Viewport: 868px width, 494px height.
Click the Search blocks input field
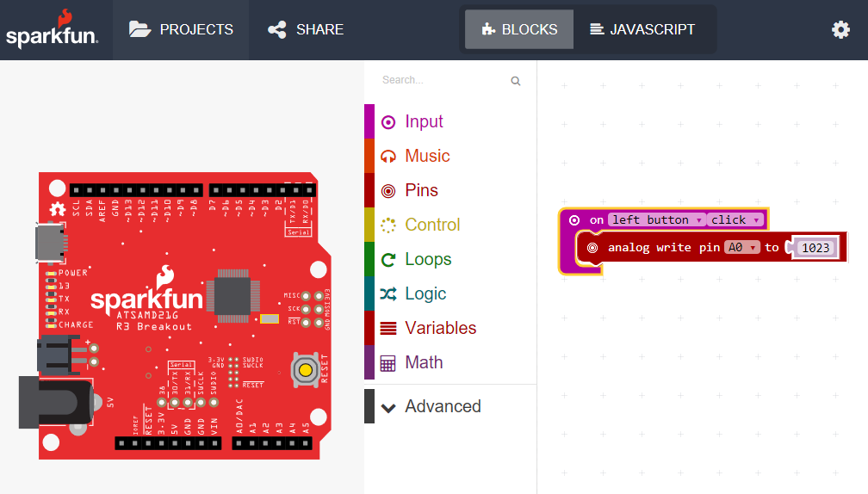443,80
